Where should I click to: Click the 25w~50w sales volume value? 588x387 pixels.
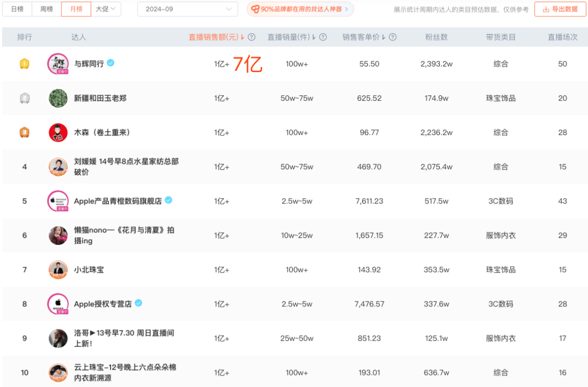[297, 338]
